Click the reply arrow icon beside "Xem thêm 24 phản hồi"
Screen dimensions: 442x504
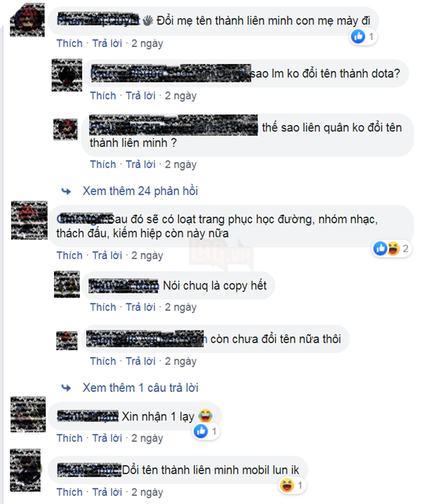click(x=66, y=191)
